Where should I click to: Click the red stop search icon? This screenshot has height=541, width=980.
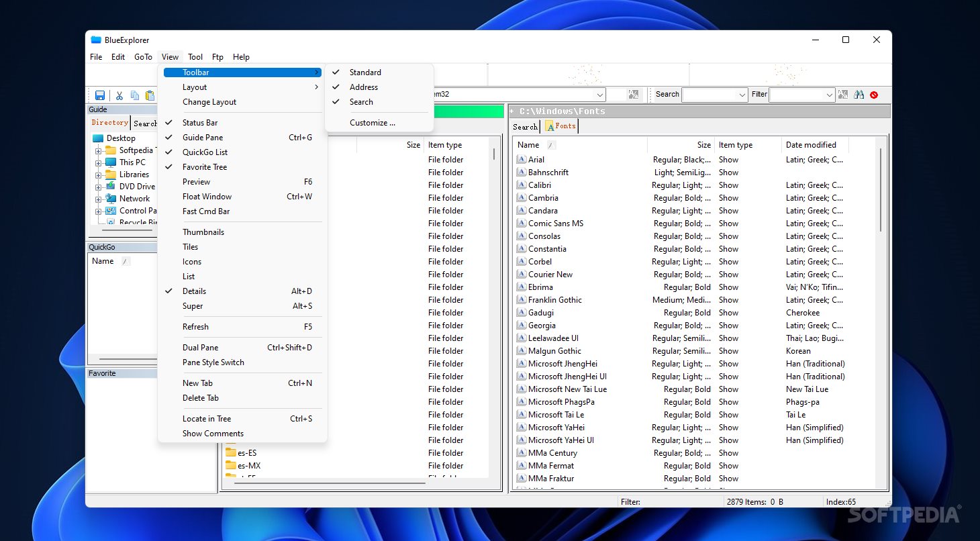click(x=874, y=95)
